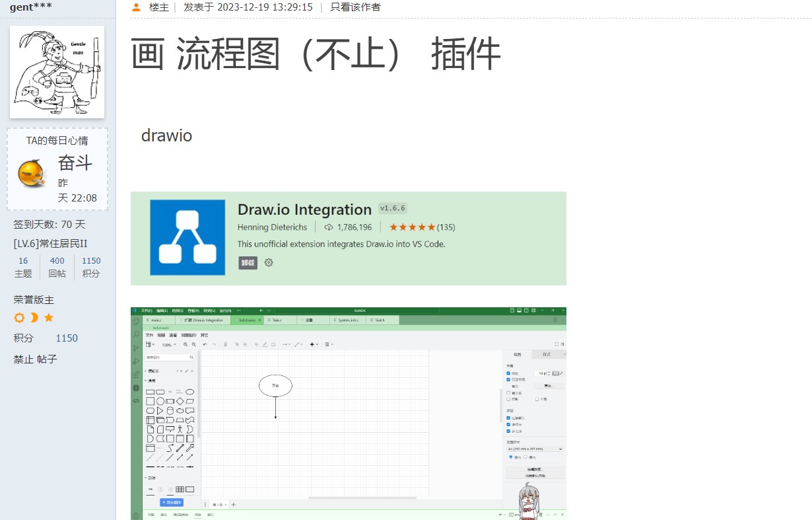Screen dimensions: 812x520
Task: Click the 编辑数据 button
Action: [535, 469]
